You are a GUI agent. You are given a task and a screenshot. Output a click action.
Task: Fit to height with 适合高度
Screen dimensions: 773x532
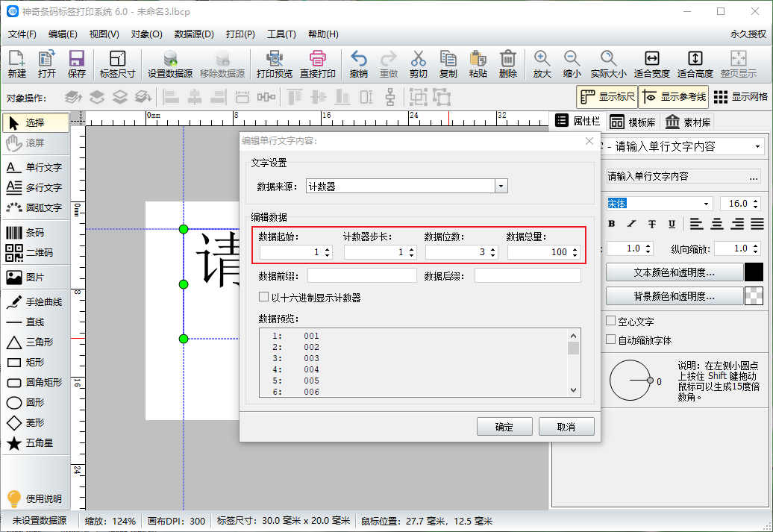[x=695, y=64]
